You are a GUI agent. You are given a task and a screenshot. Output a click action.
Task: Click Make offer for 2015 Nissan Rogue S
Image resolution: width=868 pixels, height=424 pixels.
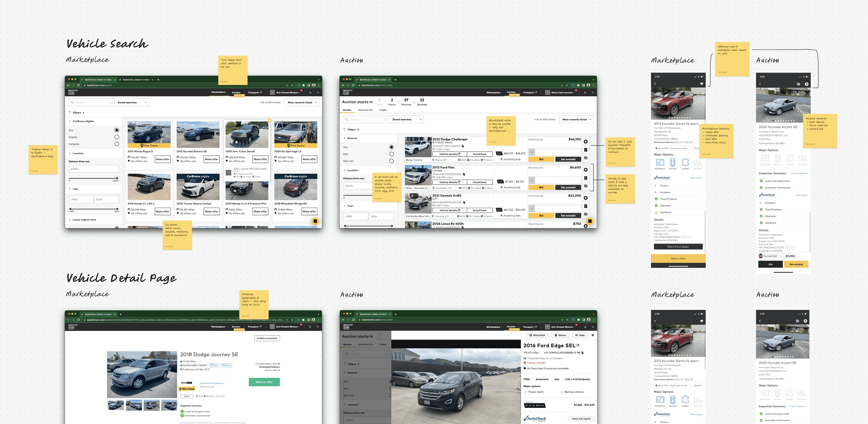(x=162, y=159)
